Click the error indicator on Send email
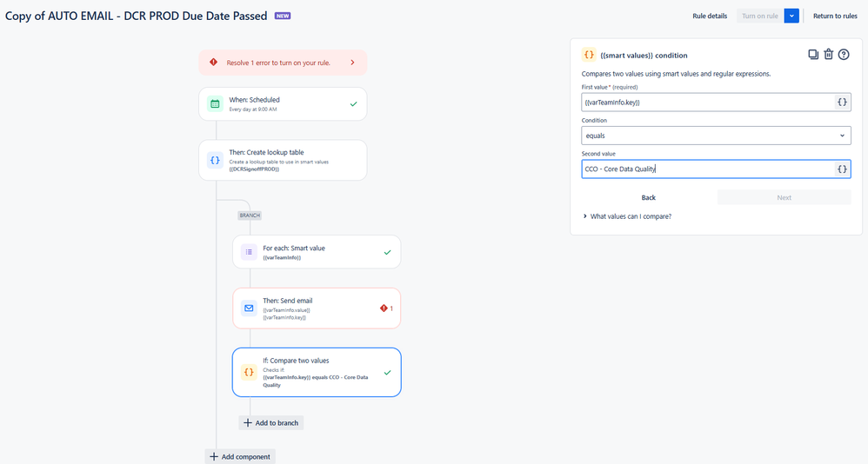This screenshot has width=868, height=464. [x=386, y=308]
